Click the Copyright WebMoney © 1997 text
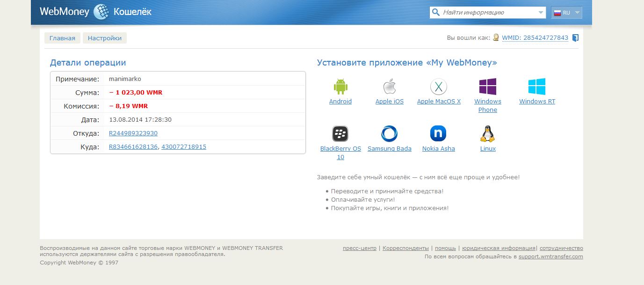 (x=79, y=263)
